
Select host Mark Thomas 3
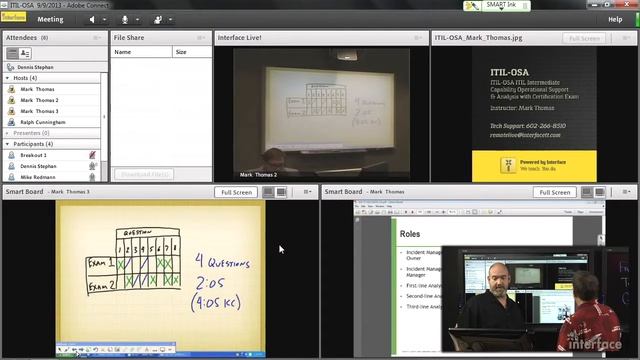[52, 111]
